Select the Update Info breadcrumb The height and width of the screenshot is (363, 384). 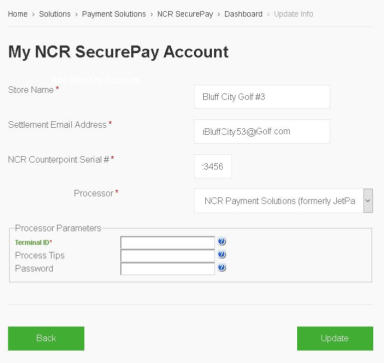coord(293,14)
